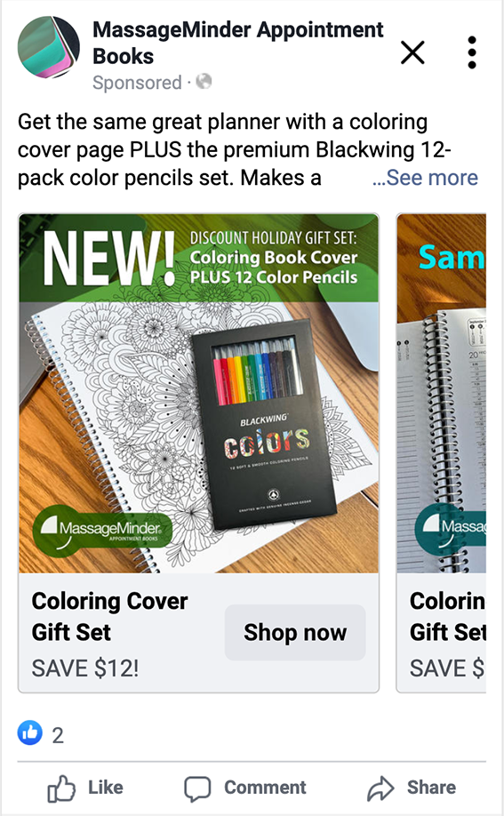Viewport: 504px width, 816px height.
Task: Click SAVE $12! text on first card
Action: pyautogui.click(x=85, y=668)
